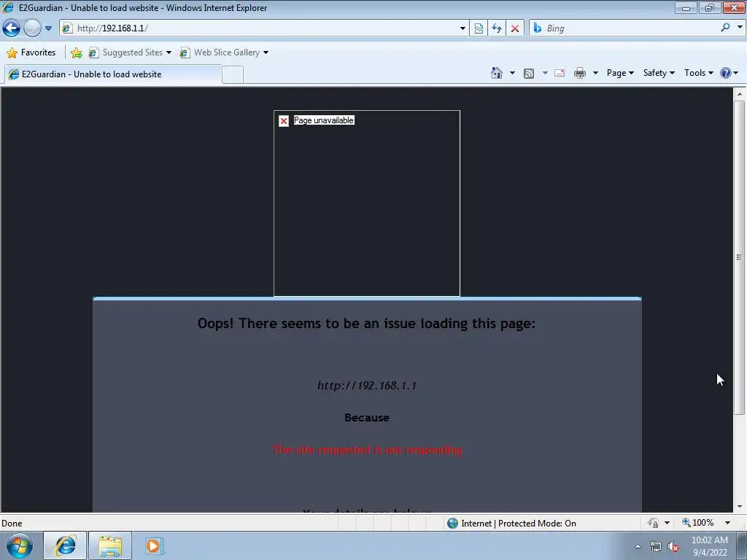Open the search provider dropdown
This screenshot has height=560, width=747.
coord(740,28)
